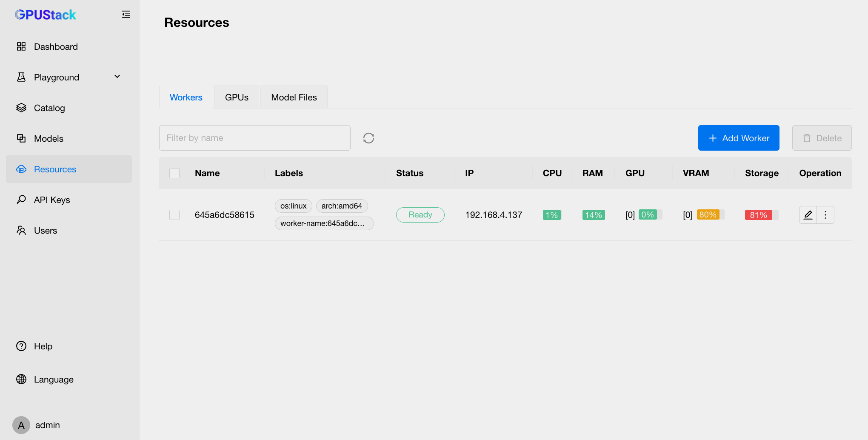868x440 pixels.
Task: Click the Ready status badge
Action: pos(420,215)
